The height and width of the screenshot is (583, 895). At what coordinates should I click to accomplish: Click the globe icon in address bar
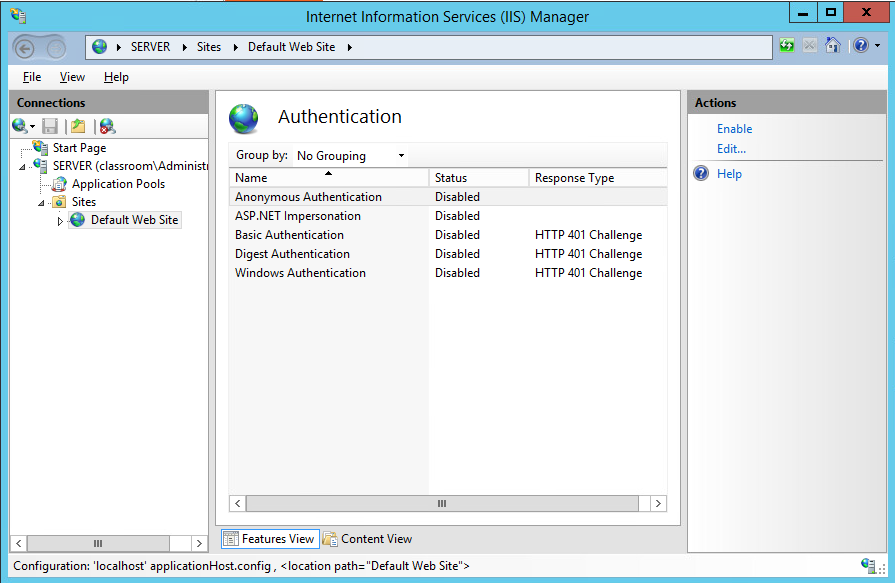tap(99, 47)
